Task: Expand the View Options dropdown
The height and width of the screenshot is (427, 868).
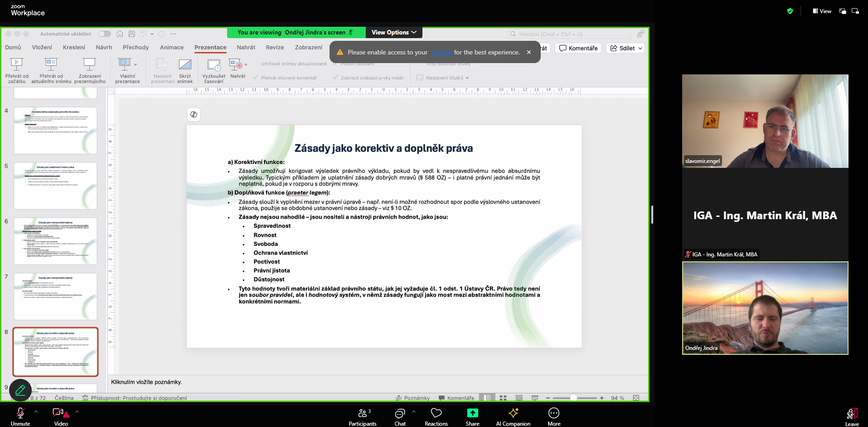Action: click(394, 33)
